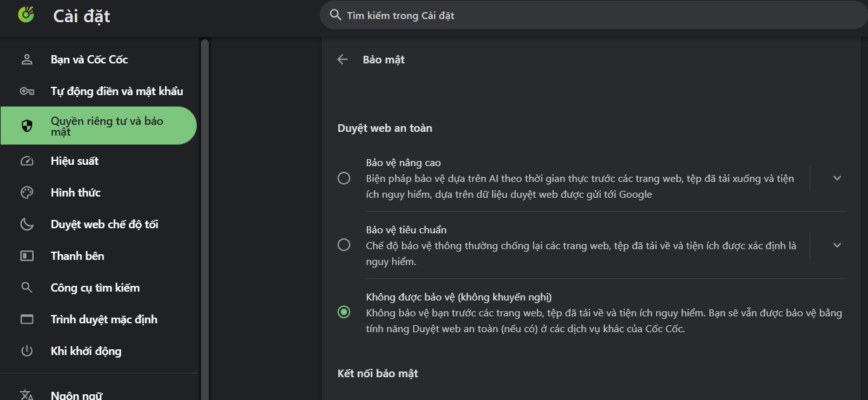Click the shield icon in Quyền riêng tư

pyautogui.click(x=27, y=126)
